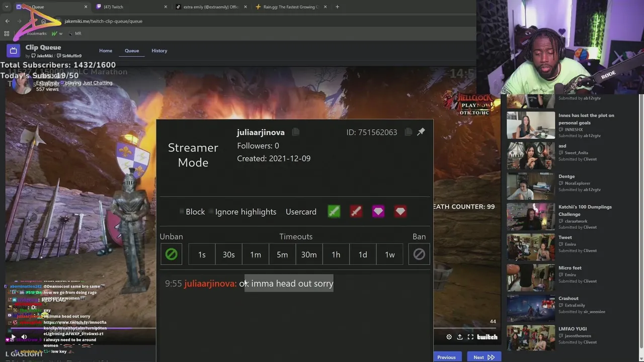Click the Clip Queue purple logo icon

click(14, 51)
